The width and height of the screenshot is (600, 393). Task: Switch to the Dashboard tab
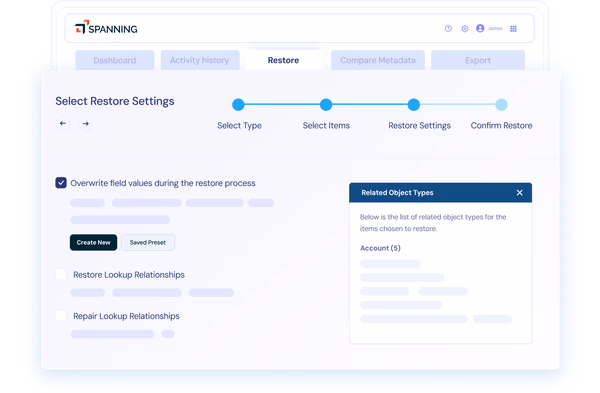[115, 60]
